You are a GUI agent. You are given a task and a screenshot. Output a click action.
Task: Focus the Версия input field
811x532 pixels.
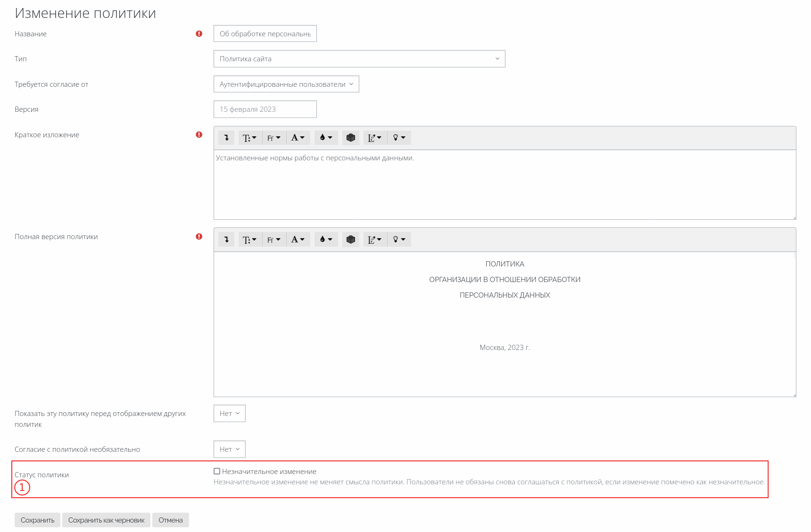click(265, 109)
